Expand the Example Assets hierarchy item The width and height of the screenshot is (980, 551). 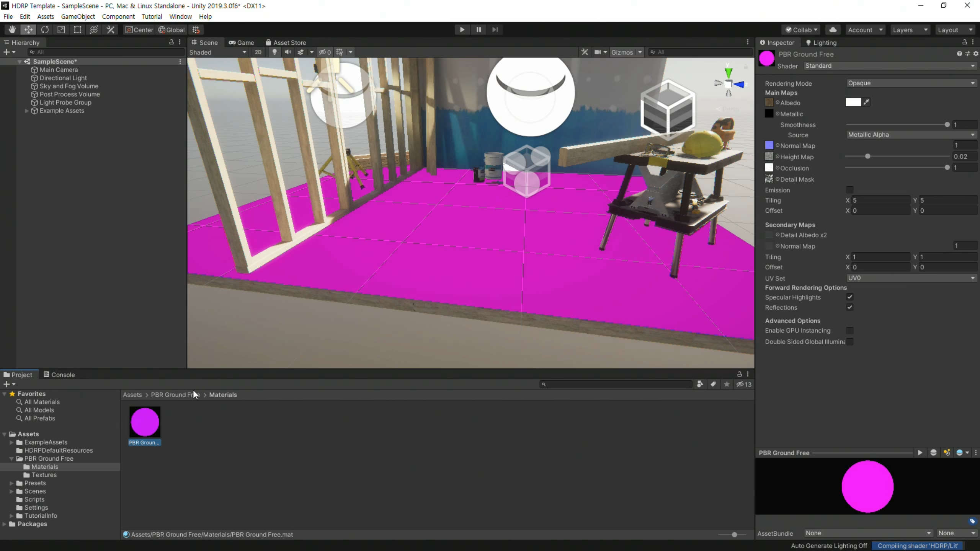click(x=27, y=111)
